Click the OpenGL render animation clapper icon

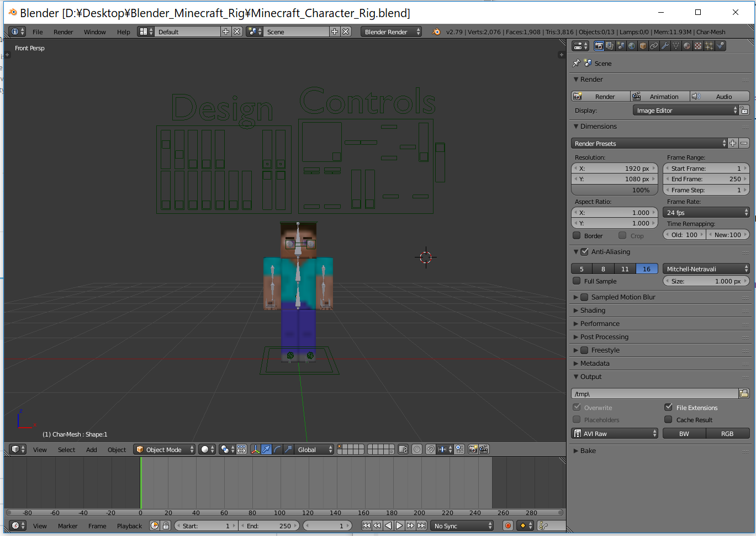(484, 449)
